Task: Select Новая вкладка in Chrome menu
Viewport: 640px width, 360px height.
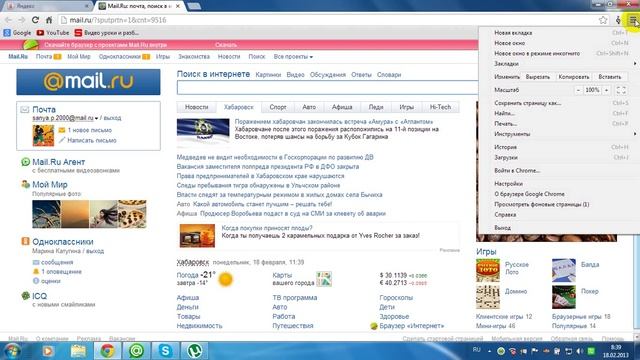Action: pyautogui.click(x=560, y=33)
